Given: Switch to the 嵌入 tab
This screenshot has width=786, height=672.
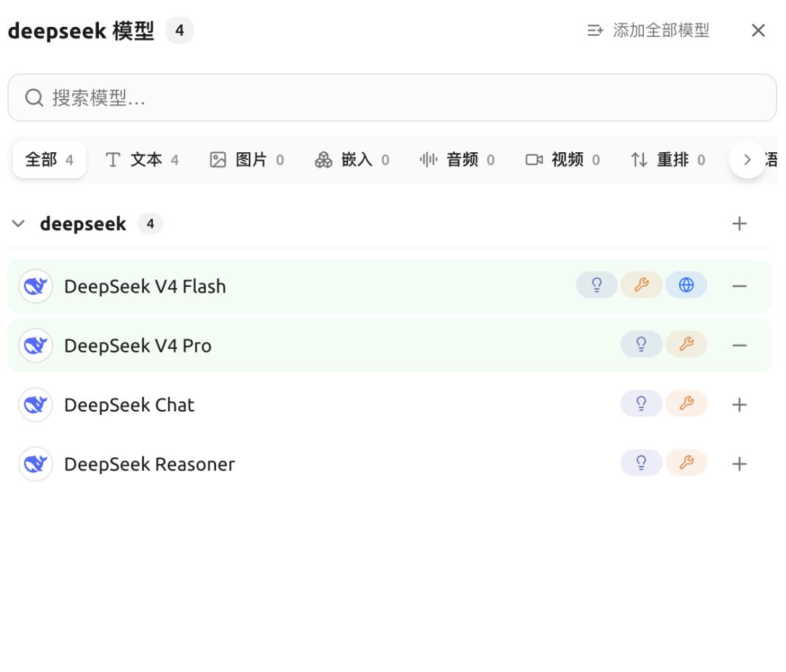Looking at the screenshot, I should click(352, 160).
